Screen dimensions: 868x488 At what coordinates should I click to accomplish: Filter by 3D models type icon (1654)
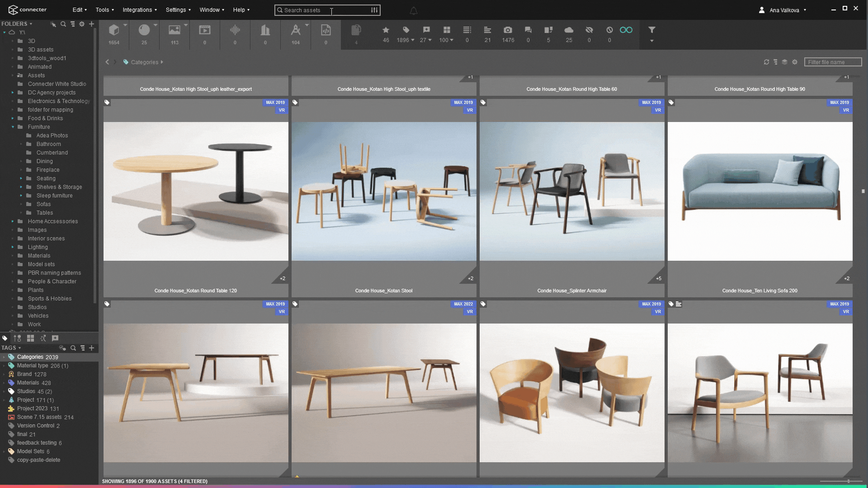pos(114,30)
